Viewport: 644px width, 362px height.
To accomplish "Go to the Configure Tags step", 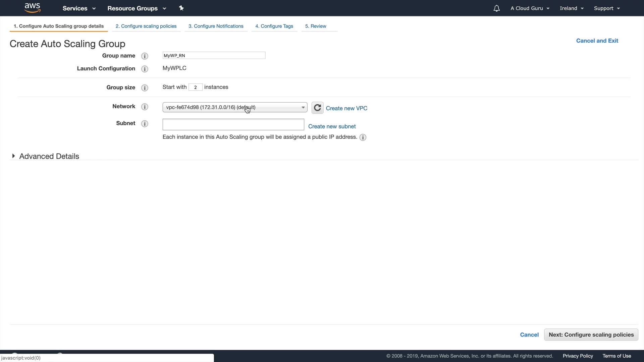I will (x=274, y=26).
